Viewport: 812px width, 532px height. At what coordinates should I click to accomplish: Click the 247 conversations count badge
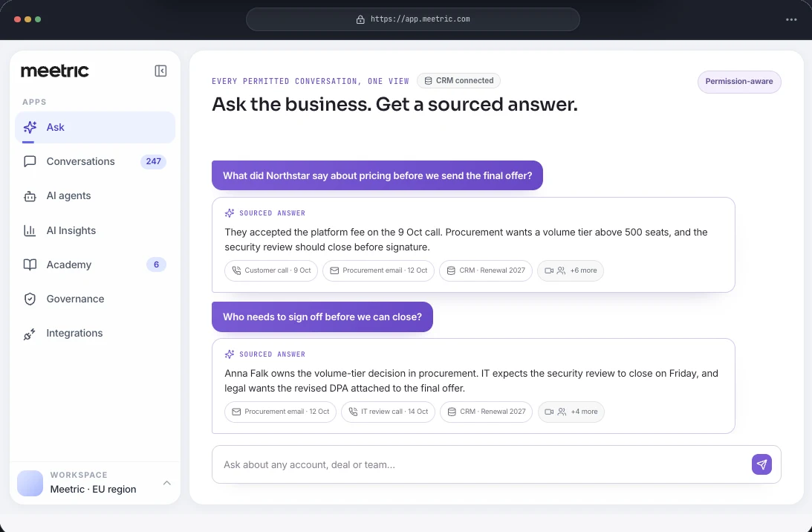pos(153,161)
